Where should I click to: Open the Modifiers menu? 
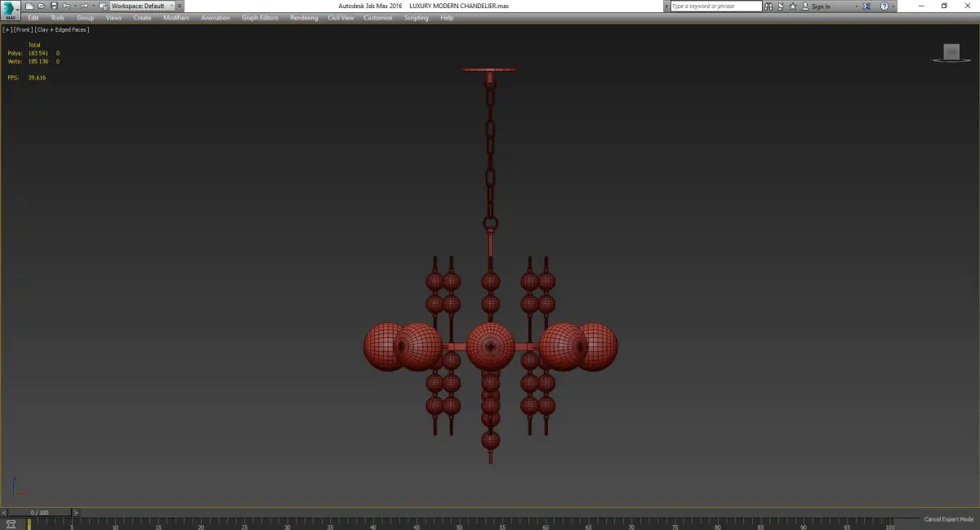176,17
